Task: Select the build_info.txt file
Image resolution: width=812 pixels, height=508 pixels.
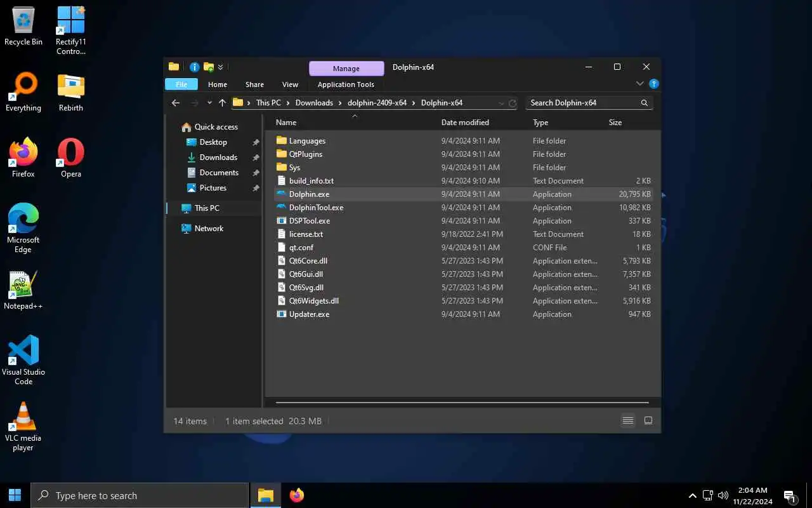Action: 311,181
